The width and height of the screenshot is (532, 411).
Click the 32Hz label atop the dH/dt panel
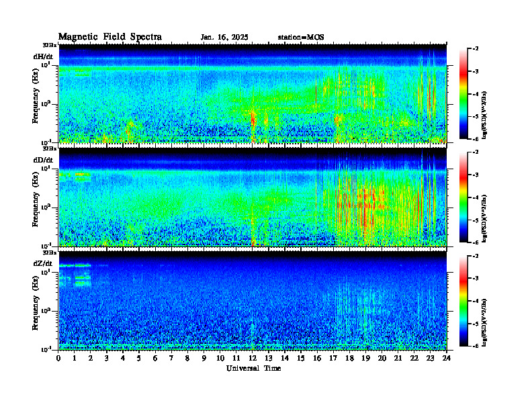pos(50,45)
